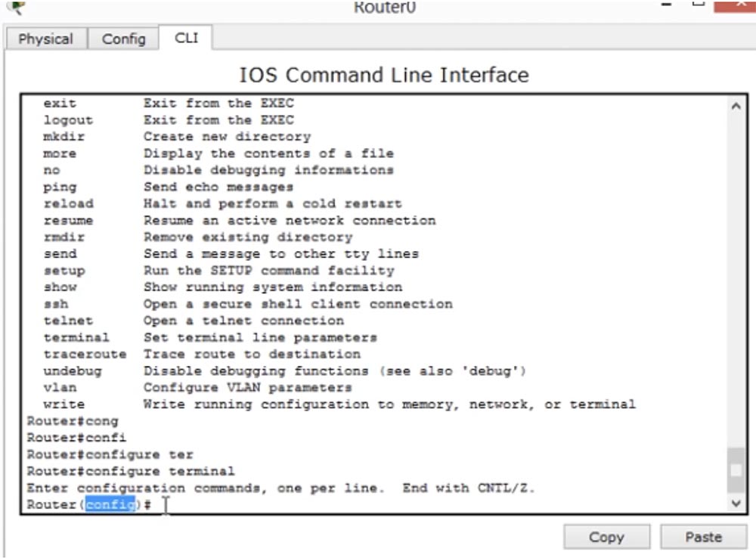Click the Packet Tracer icon in title bar

(x=15, y=6)
